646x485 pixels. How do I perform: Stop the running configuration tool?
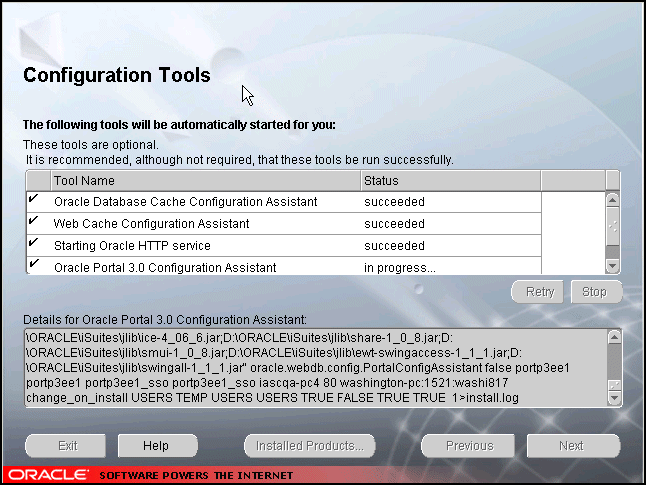click(x=596, y=292)
